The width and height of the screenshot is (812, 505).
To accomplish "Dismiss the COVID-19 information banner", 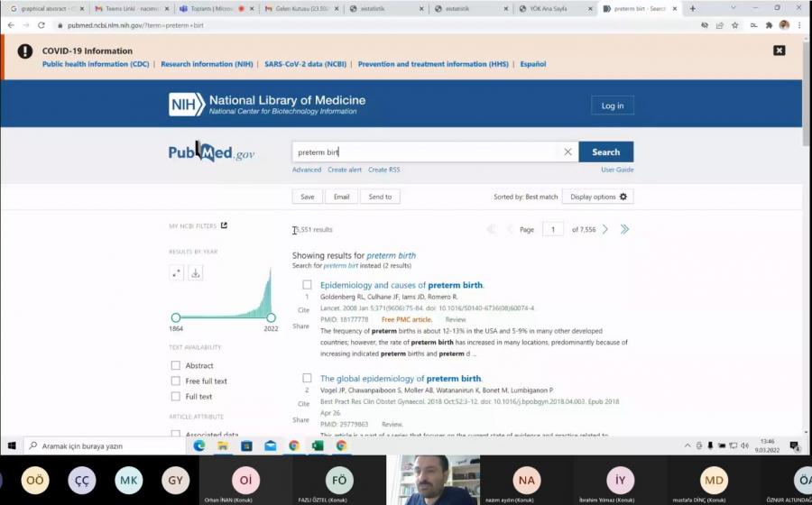I will click(x=780, y=50).
